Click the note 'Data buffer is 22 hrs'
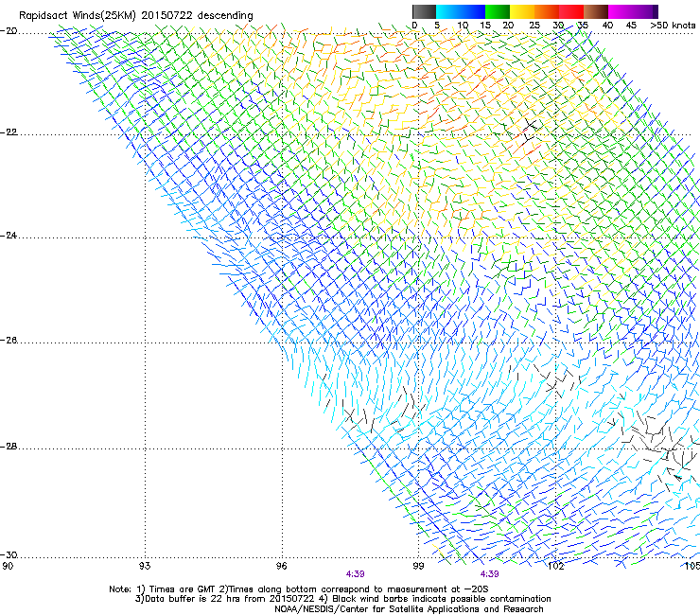700x615 pixels. tap(193, 599)
